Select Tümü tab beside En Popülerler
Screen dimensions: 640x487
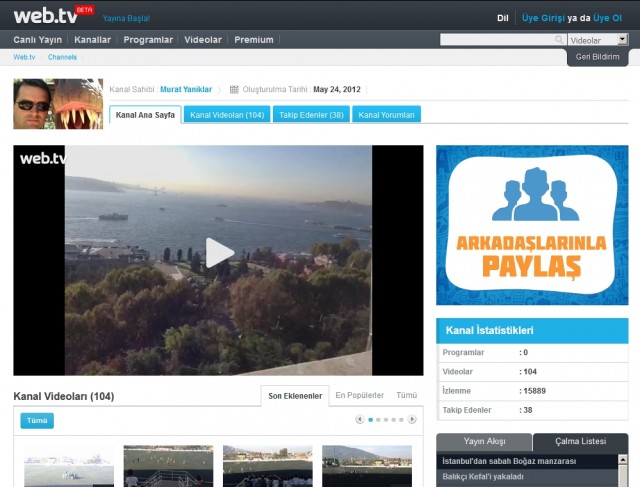407,395
